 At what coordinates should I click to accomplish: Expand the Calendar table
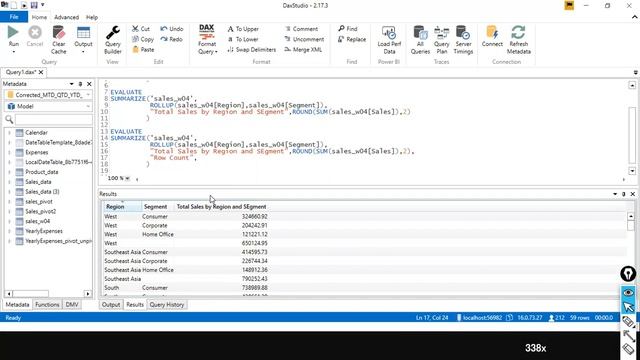point(9,133)
